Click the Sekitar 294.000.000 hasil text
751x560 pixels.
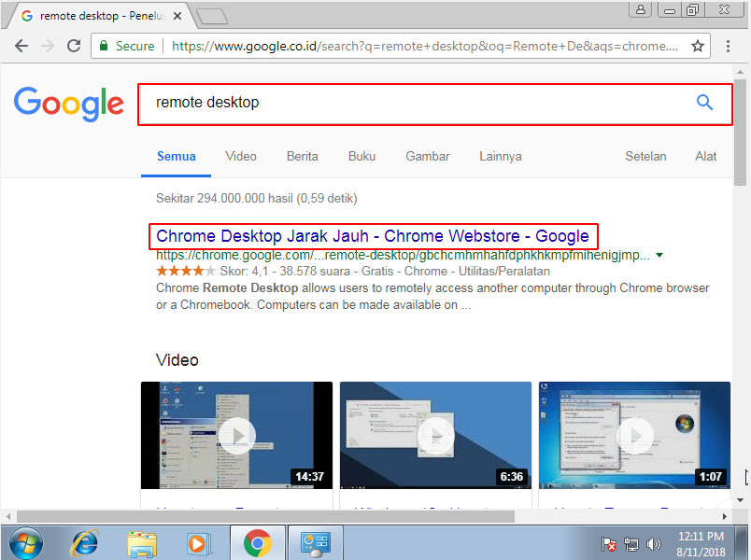coord(257,198)
